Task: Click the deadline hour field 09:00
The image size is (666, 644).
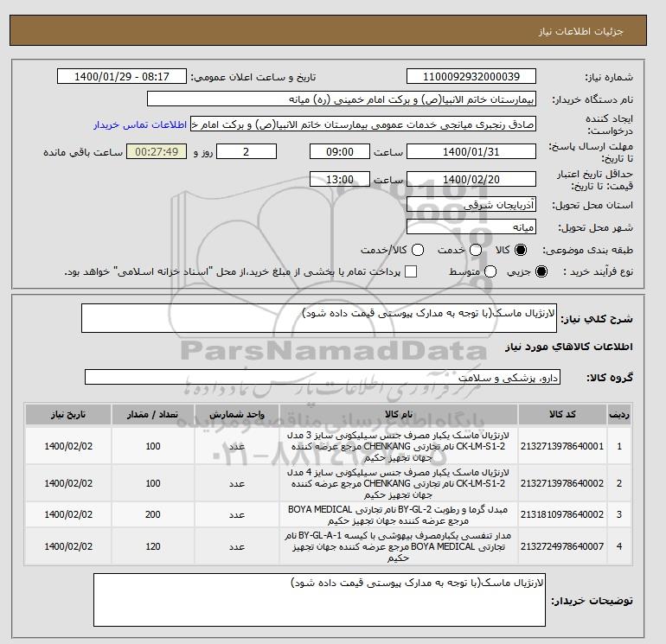Action: pos(340,151)
